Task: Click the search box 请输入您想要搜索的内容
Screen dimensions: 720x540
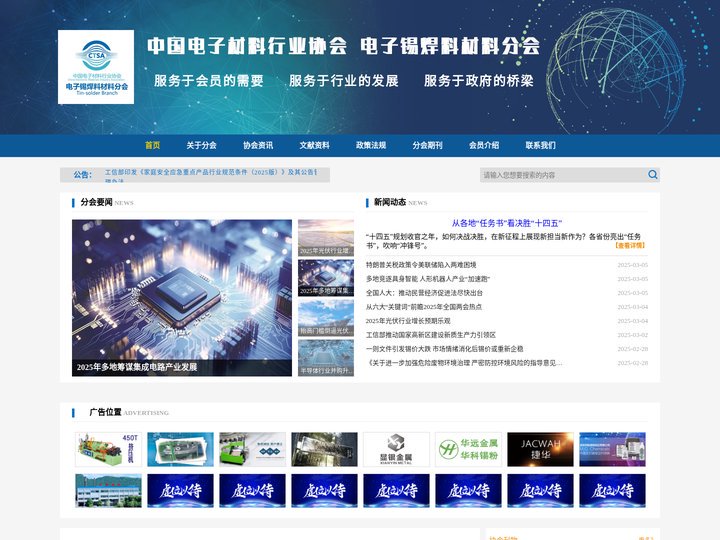Action: pyautogui.click(x=563, y=175)
